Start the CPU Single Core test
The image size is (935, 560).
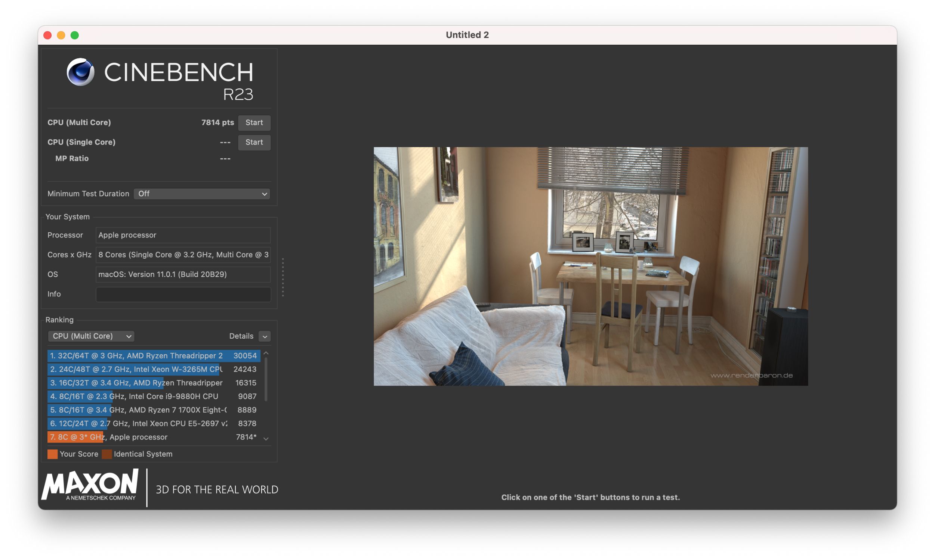(x=254, y=142)
